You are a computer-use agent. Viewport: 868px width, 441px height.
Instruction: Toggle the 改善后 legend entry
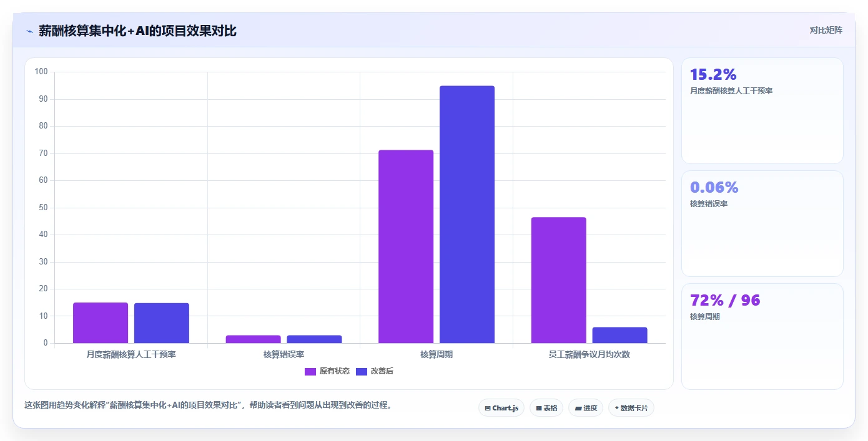[375, 371]
